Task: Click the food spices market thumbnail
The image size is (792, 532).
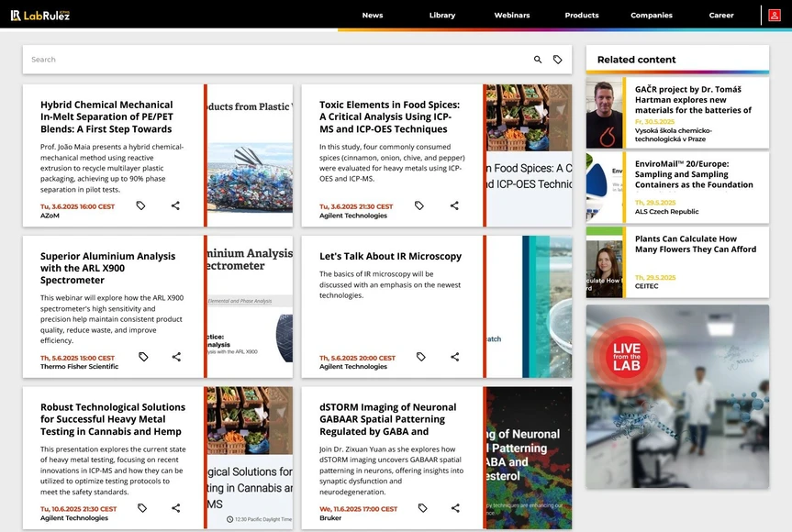Action: (x=530, y=155)
